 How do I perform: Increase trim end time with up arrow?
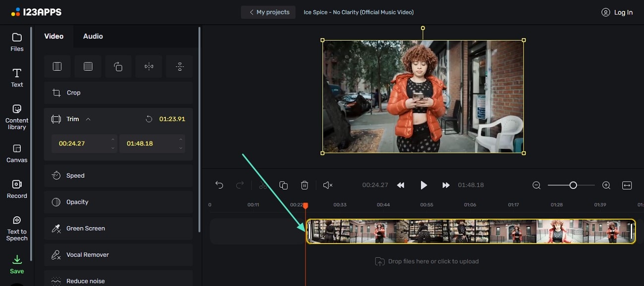180,140
